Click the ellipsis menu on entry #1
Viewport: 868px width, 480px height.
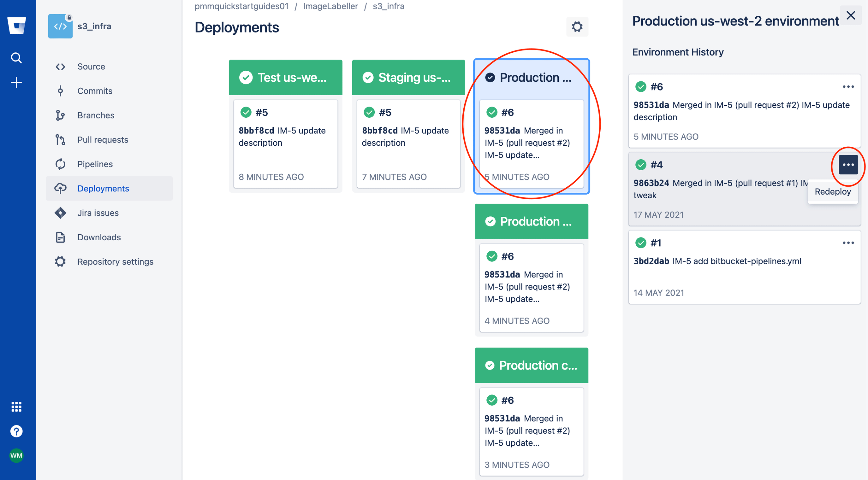tap(848, 243)
